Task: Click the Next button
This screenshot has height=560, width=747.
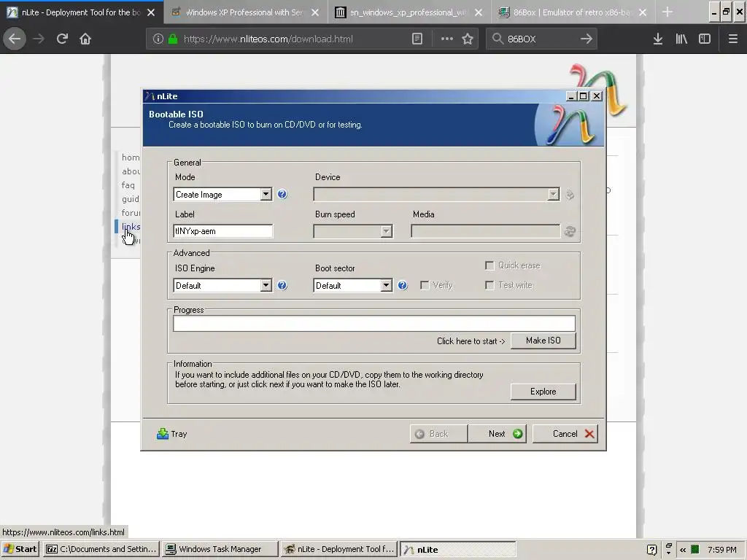Action: click(x=498, y=434)
